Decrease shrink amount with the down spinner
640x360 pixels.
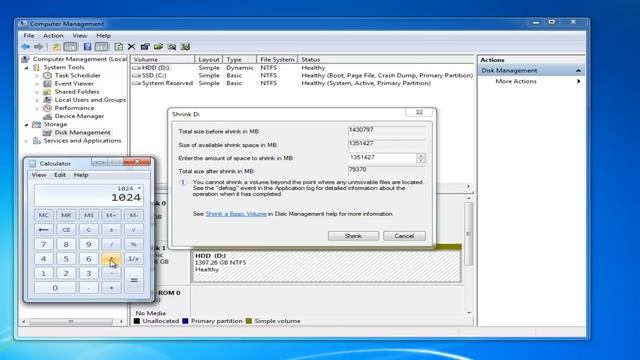pyautogui.click(x=421, y=160)
